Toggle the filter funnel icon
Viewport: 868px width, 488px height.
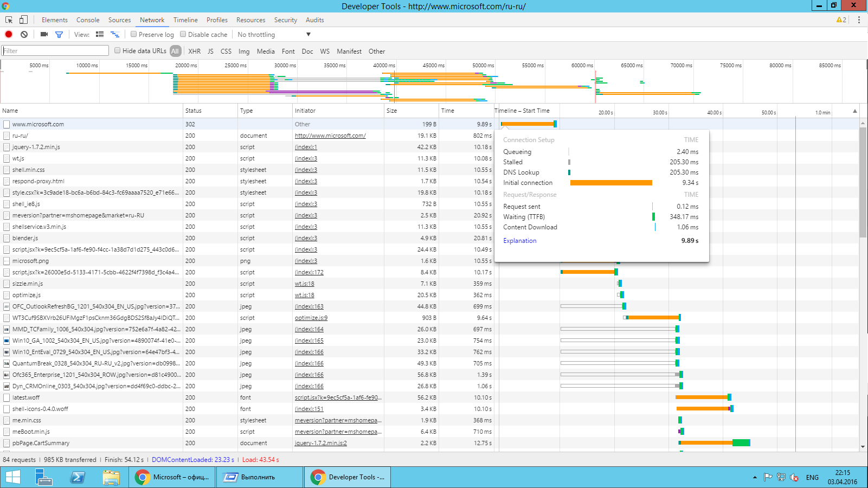coord(59,34)
